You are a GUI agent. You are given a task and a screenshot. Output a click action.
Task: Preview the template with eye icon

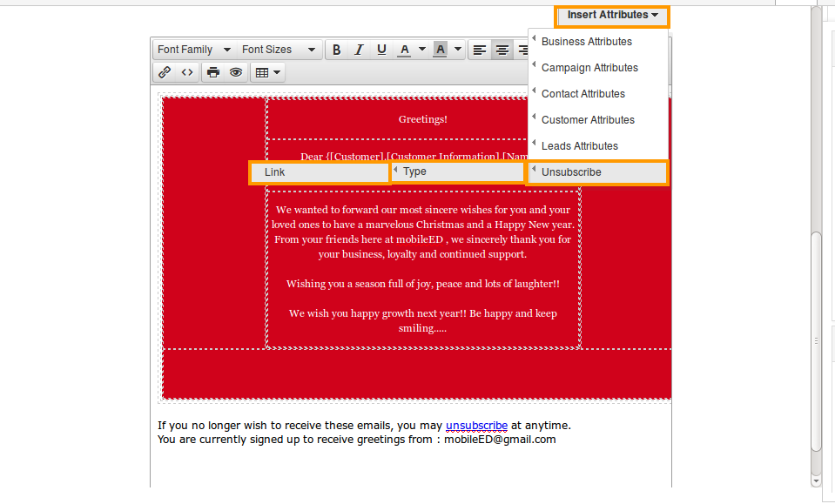point(236,72)
